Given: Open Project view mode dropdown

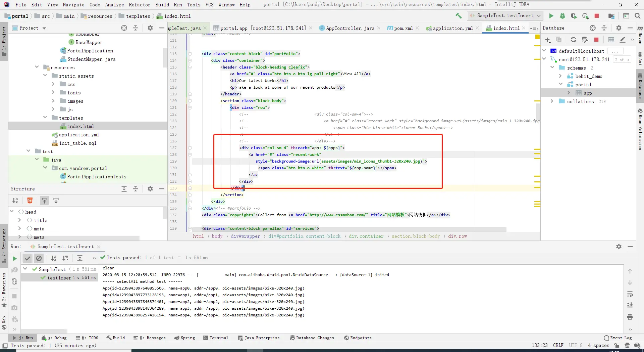Looking at the screenshot, I should 44,28.
